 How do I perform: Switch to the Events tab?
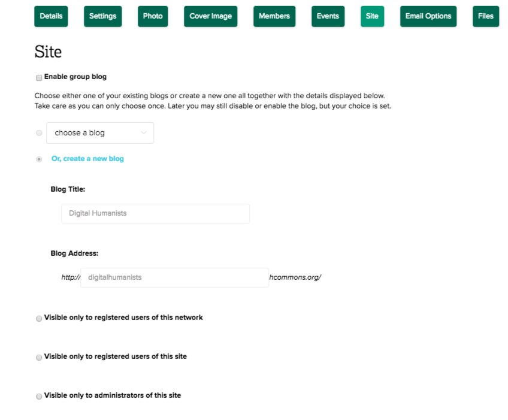coord(328,16)
